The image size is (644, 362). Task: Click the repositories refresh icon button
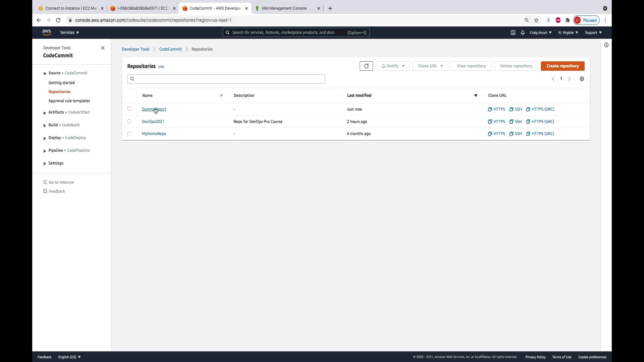point(366,66)
